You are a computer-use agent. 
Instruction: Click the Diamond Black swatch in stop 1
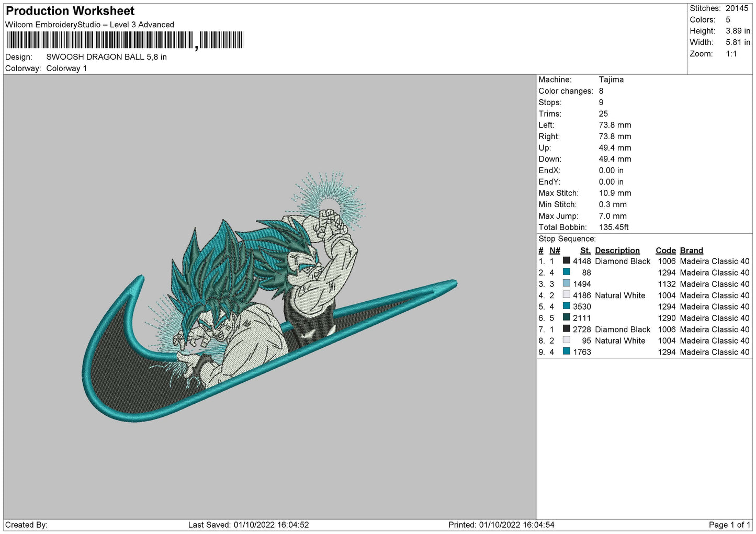click(566, 260)
